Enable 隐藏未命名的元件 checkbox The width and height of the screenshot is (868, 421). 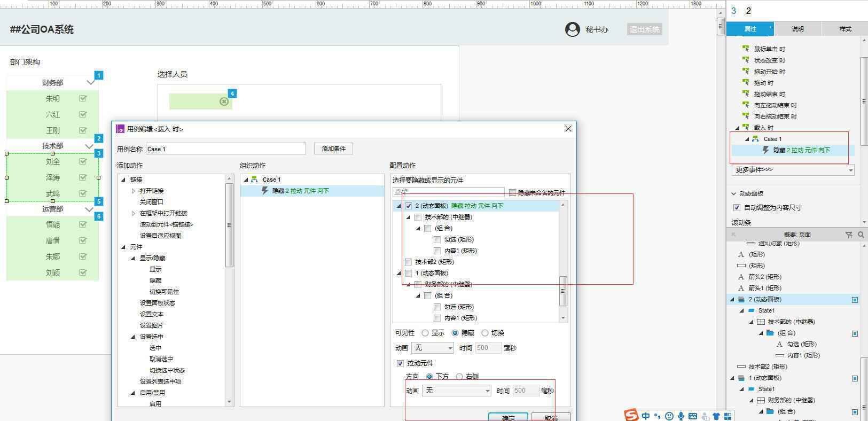[512, 192]
